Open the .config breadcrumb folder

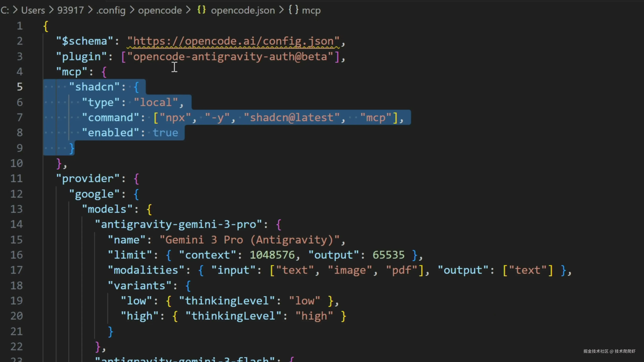(111, 11)
